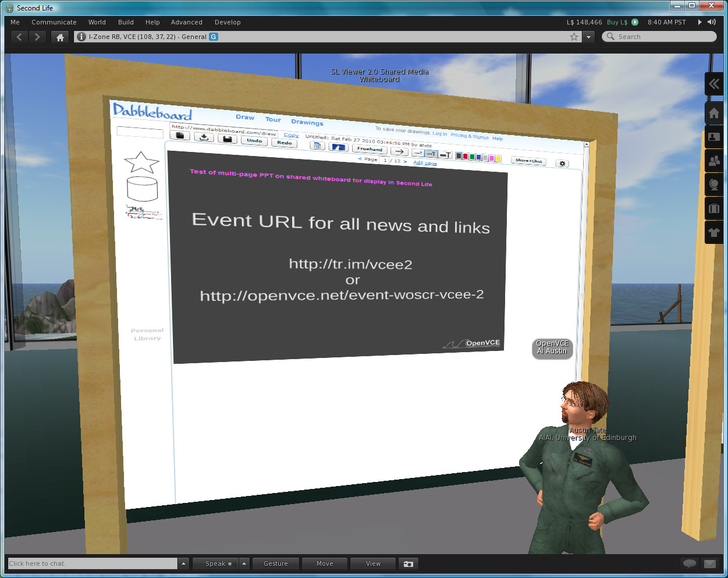Open the Draw tab on Dabbleboard
728x578 pixels.
click(x=245, y=118)
